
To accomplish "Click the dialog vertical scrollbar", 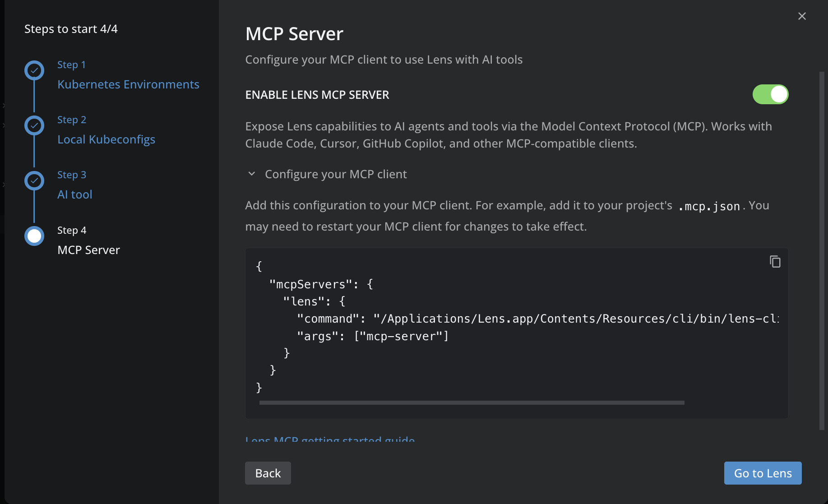I will click(822, 250).
